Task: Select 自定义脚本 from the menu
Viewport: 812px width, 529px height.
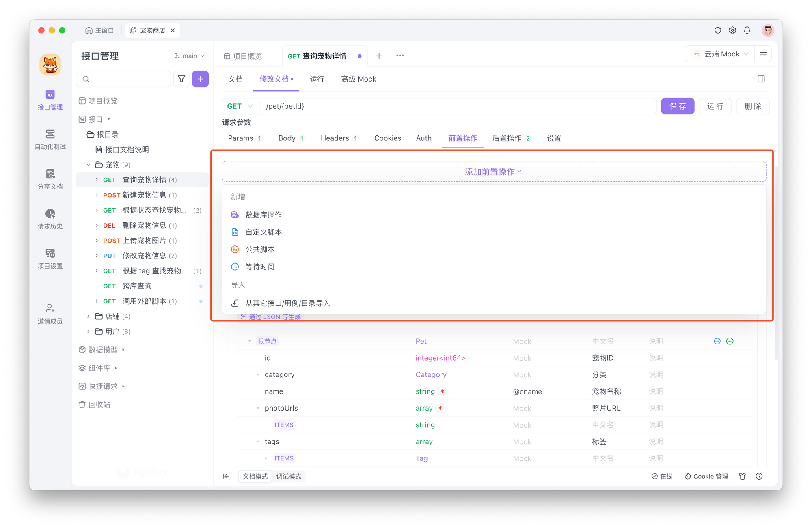Action: (263, 232)
